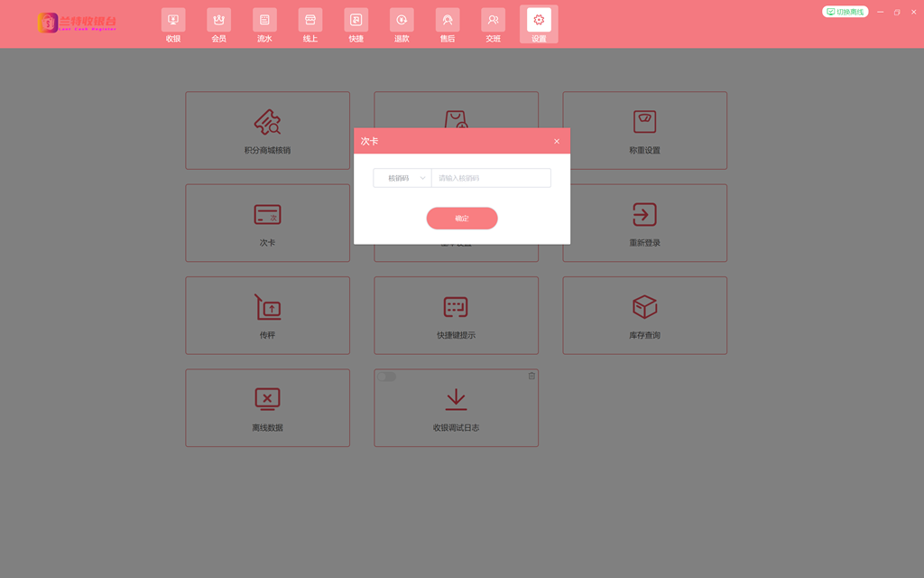Viewport: 924px width, 578px height.
Task: Open the 离线数据 offline data card
Action: [268, 407]
